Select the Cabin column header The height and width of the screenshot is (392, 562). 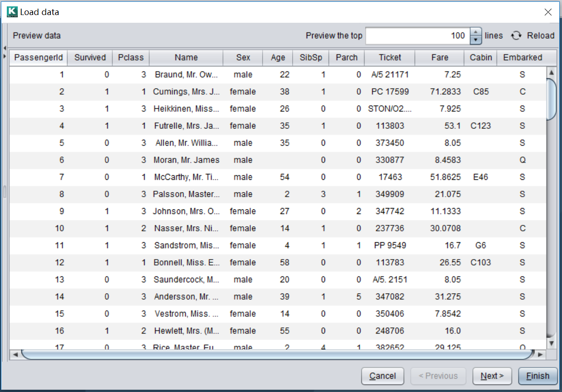(481, 57)
